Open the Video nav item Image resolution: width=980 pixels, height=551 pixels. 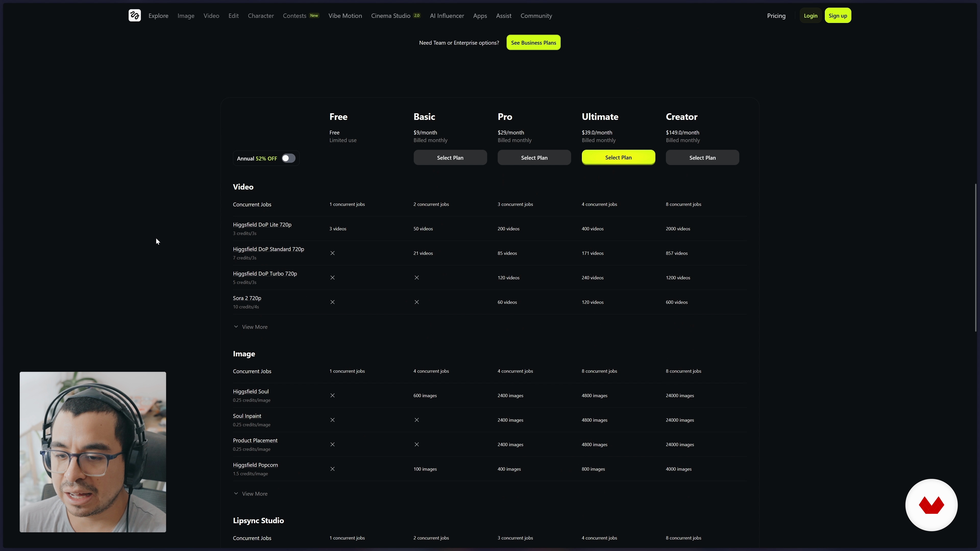pos(212,16)
